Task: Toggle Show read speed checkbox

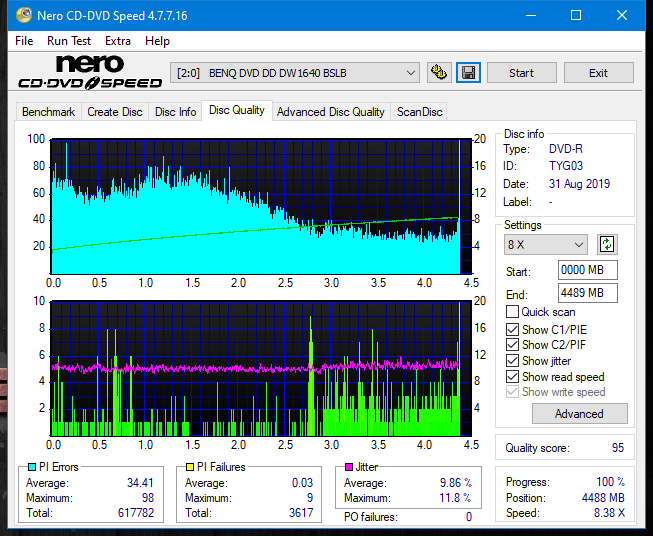Action: pyautogui.click(x=512, y=376)
